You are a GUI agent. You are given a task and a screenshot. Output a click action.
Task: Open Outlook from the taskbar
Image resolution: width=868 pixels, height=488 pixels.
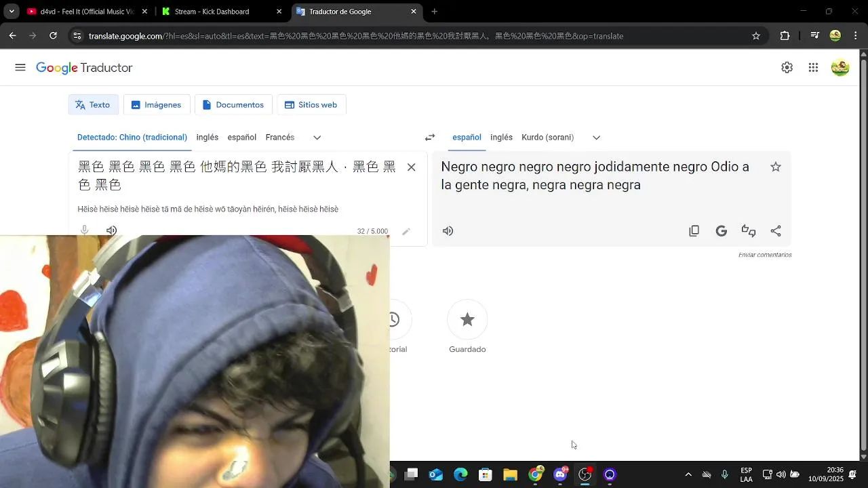(x=436, y=475)
